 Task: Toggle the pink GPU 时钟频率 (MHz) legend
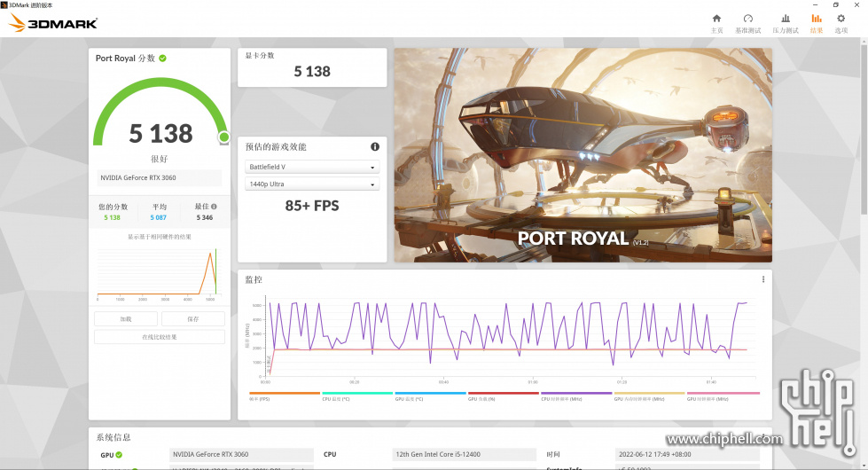point(723,396)
